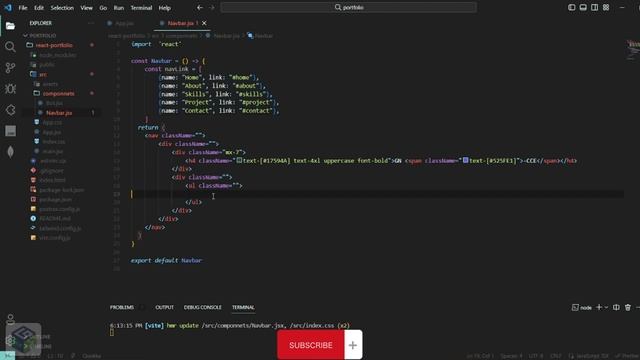Switch to the OUTPUT panel tab
640x360 pixels.
click(164, 307)
